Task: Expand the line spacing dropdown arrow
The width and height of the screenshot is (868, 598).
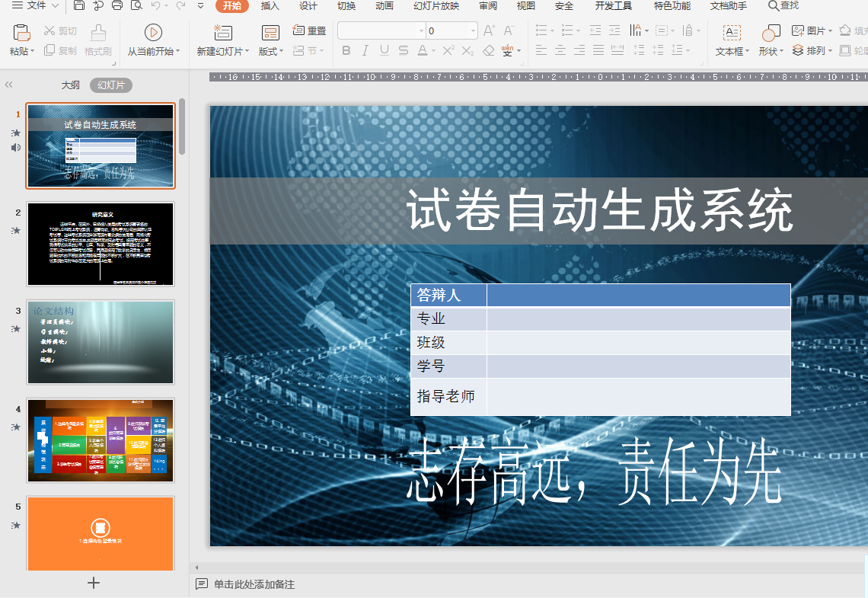Action: 688,51
